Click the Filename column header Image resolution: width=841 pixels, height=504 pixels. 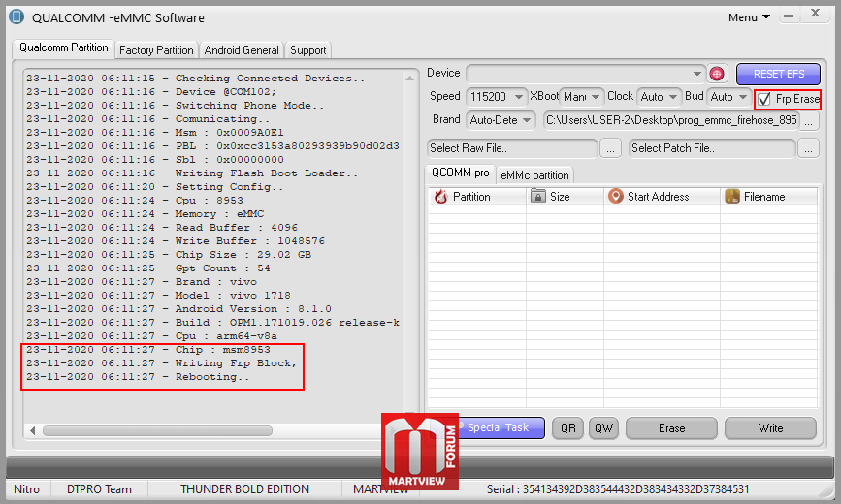click(x=769, y=197)
